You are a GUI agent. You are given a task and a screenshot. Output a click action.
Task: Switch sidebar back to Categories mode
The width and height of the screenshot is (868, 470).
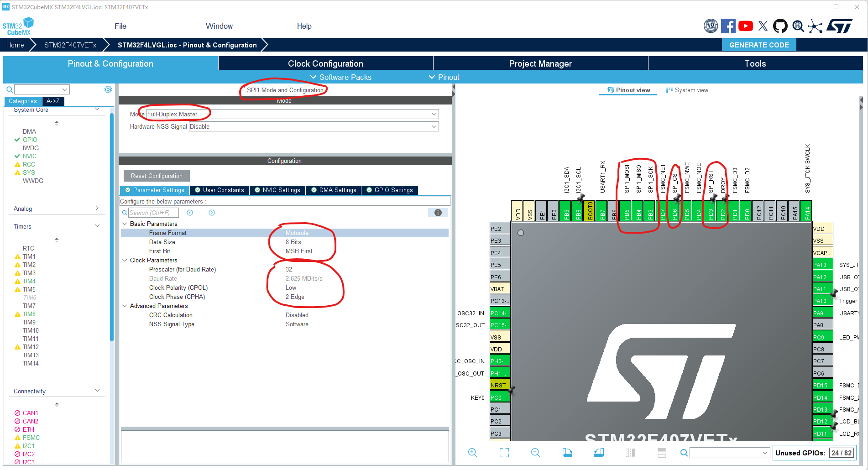click(x=23, y=101)
